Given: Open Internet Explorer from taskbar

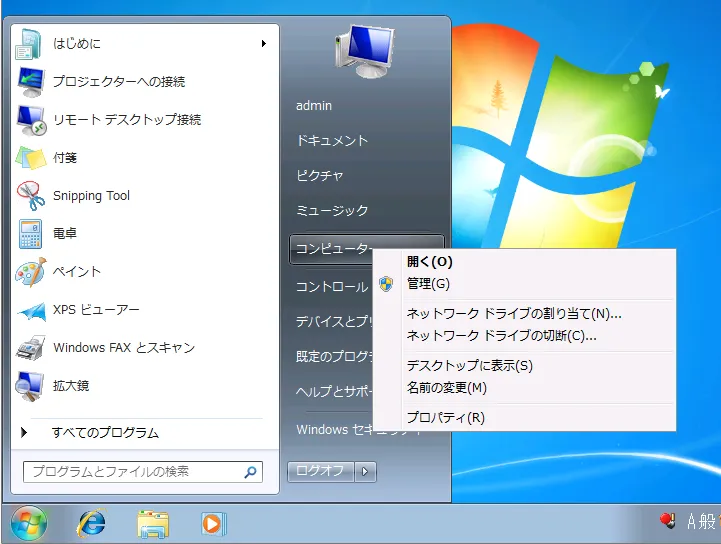Looking at the screenshot, I should pos(92,524).
